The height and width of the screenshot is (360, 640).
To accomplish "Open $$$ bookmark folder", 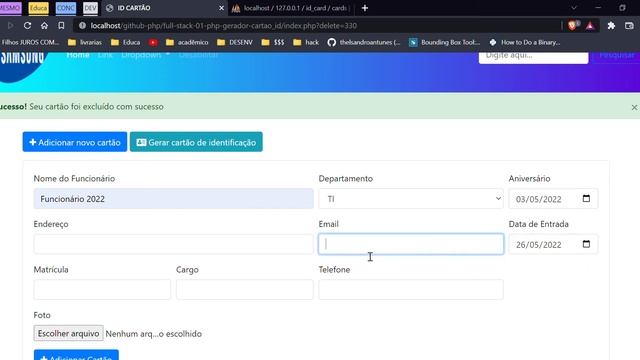I will click(x=273, y=42).
